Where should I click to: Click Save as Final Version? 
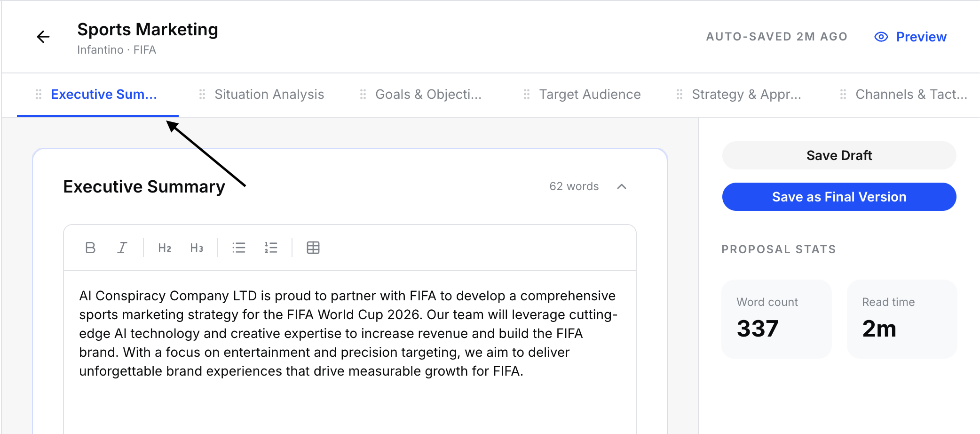click(x=839, y=197)
